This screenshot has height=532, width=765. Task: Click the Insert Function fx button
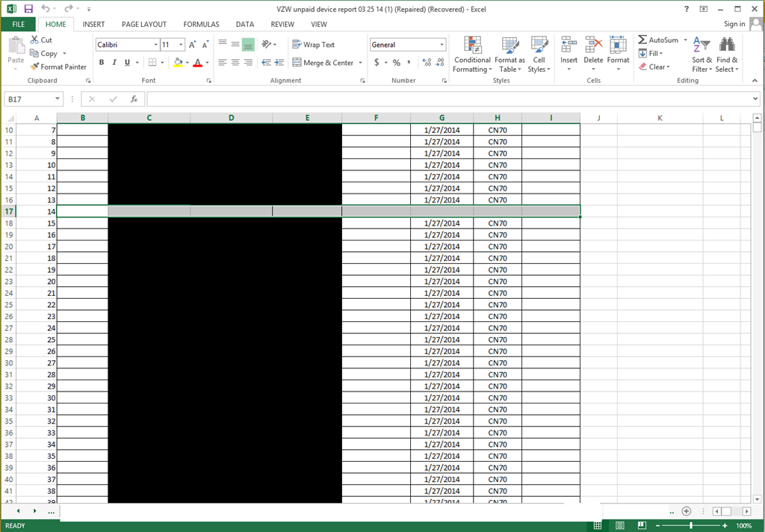134,99
